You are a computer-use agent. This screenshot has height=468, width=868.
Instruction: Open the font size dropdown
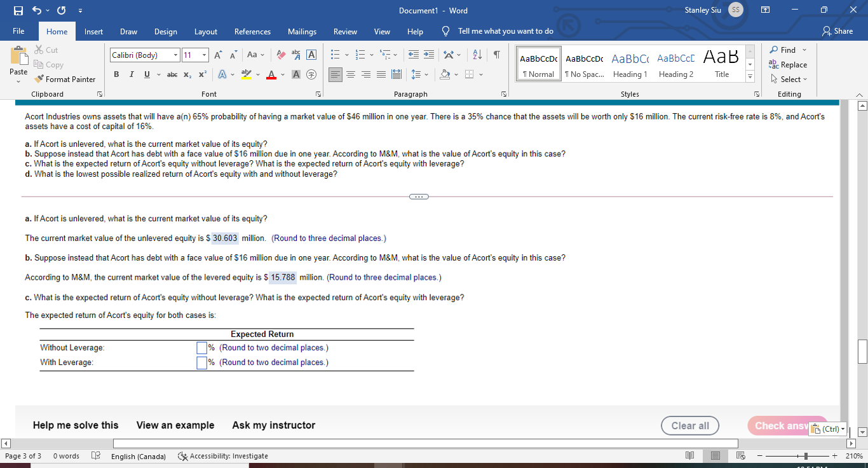pyautogui.click(x=205, y=55)
